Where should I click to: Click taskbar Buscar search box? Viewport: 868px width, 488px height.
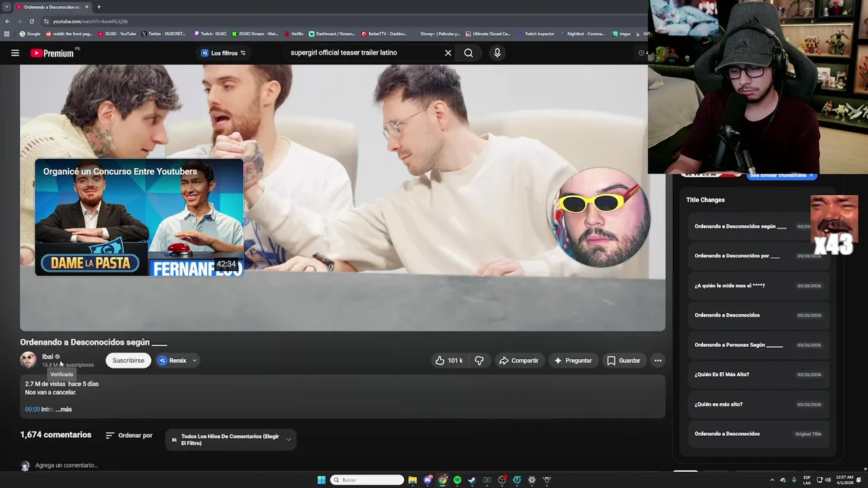(x=367, y=480)
